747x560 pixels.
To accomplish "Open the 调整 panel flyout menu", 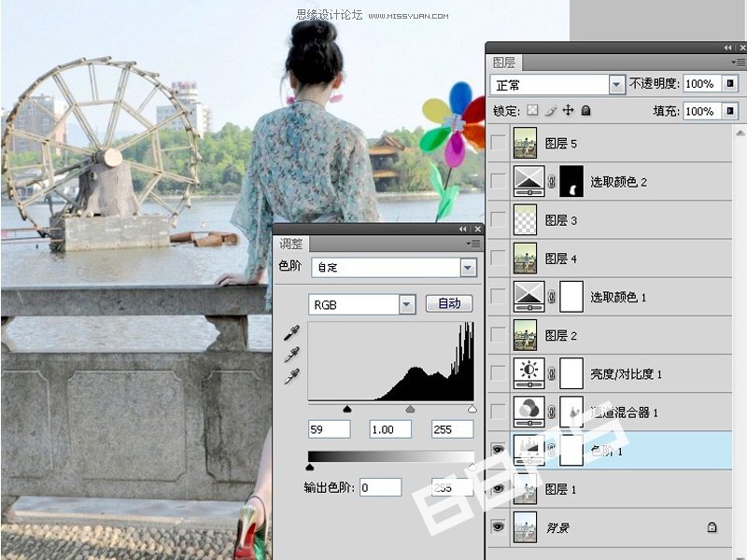I will tap(473, 244).
